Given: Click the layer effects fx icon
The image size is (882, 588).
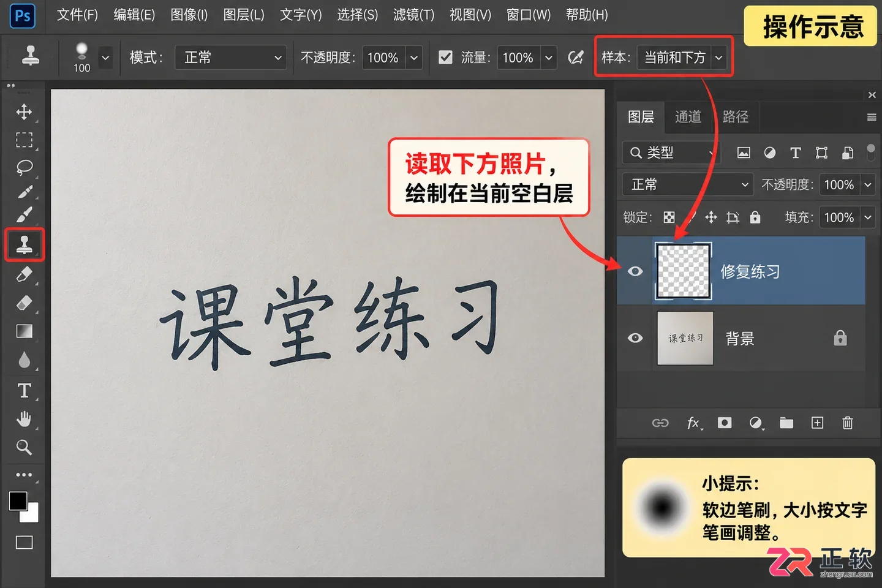Looking at the screenshot, I should point(694,423).
